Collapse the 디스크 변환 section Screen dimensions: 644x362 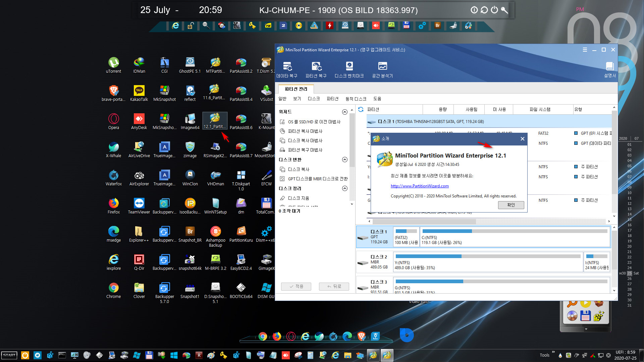[344, 160]
